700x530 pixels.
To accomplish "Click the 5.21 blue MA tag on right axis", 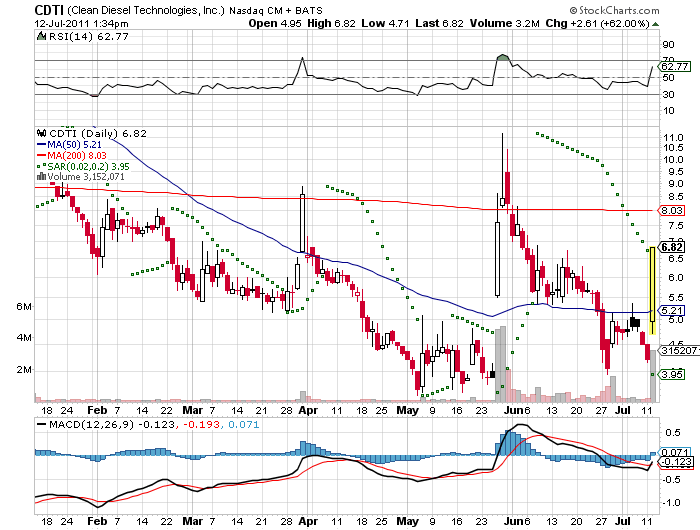I will [x=671, y=310].
